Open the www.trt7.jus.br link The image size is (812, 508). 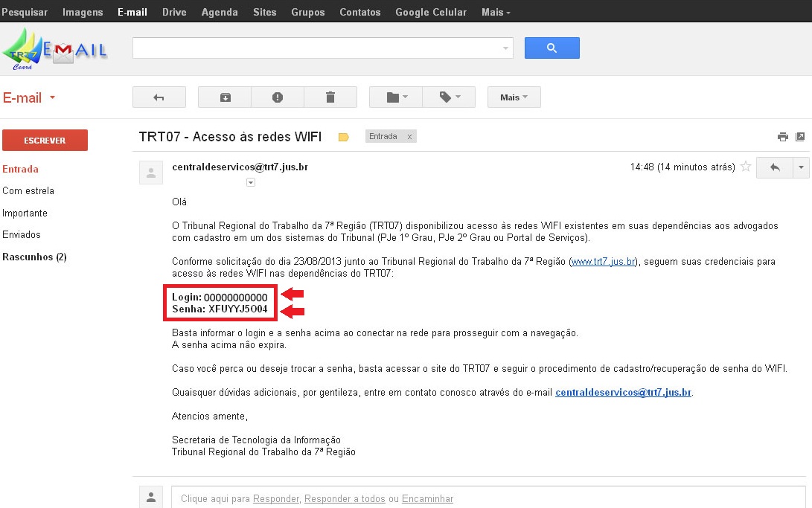pyautogui.click(x=604, y=262)
